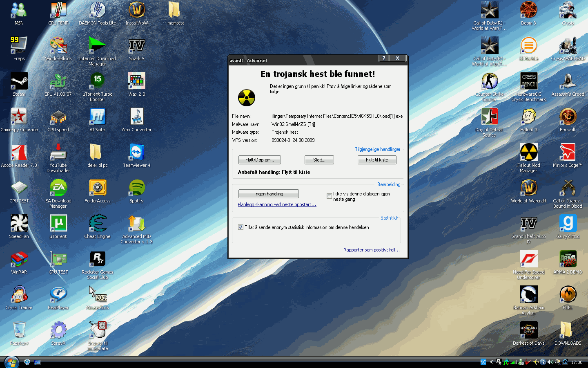Viewport: 588px width, 368px height.
Task: Click the 'Ingen handling' button
Action: [x=269, y=194]
